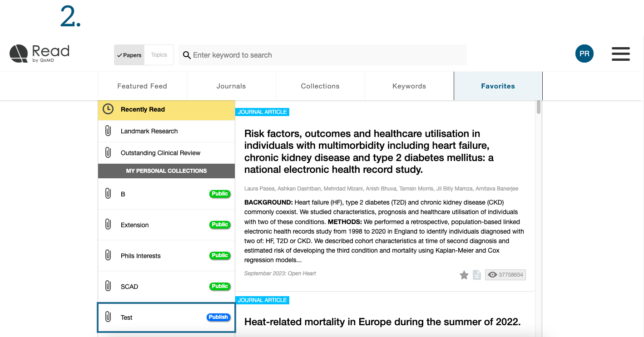644x337 pixels.
Task: Open the hamburger menu icon
Action: coord(620,54)
